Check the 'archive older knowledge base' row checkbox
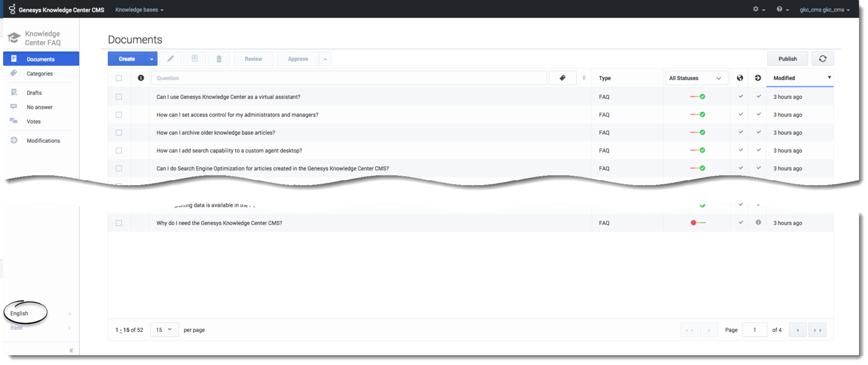The image size is (868, 365). [118, 133]
